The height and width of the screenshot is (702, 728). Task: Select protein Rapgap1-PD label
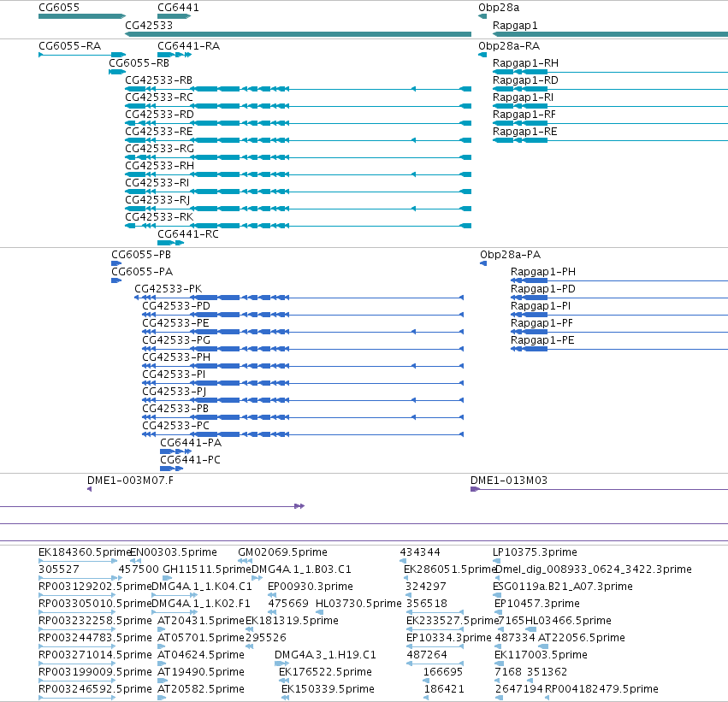click(x=543, y=289)
